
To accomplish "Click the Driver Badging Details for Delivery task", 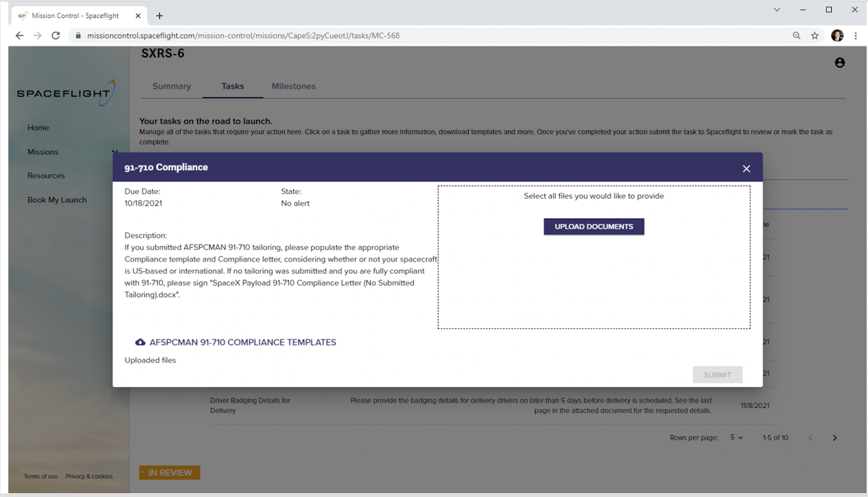I will click(250, 405).
